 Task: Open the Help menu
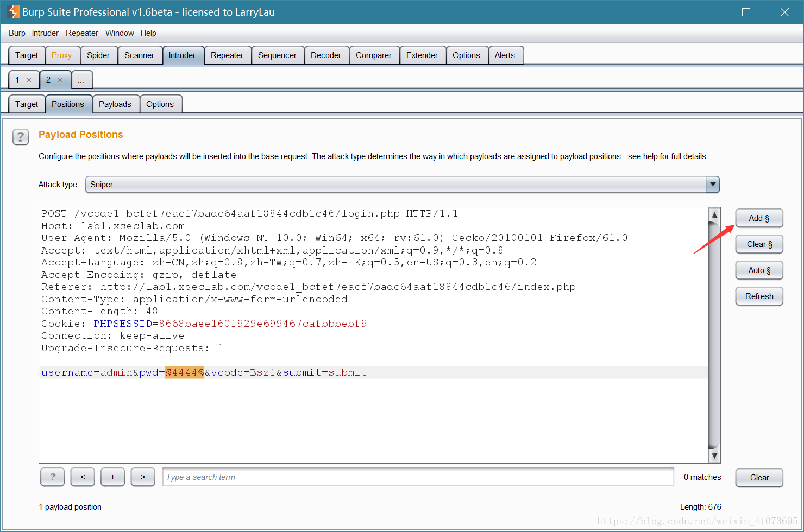pyautogui.click(x=148, y=33)
